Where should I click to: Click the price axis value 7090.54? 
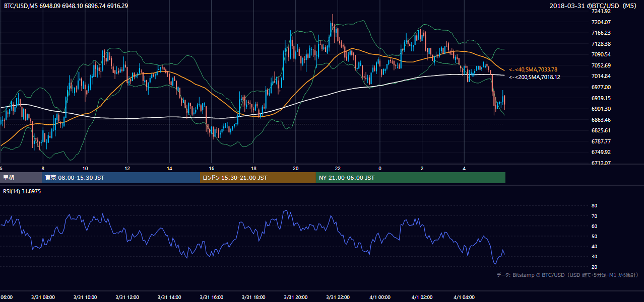click(601, 54)
